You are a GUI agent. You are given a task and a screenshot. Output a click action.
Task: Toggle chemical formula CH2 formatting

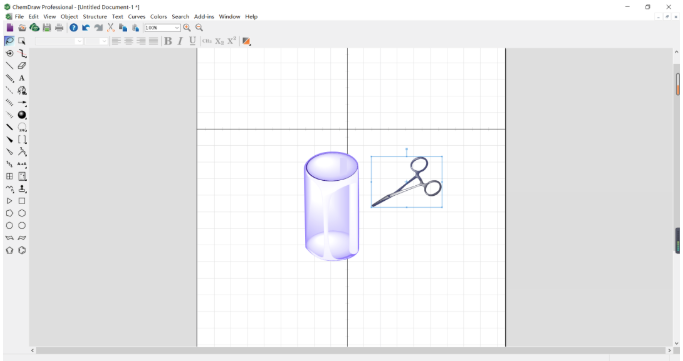pos(207,41)
